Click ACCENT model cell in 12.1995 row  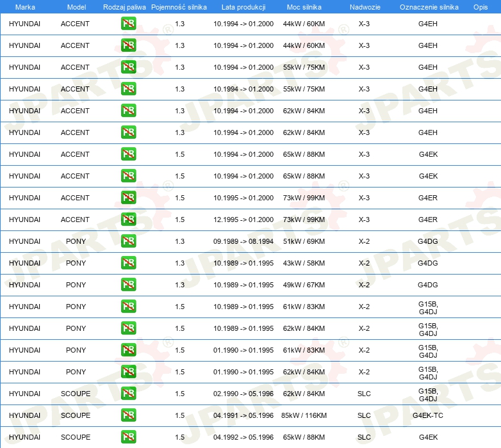click(75, 220)
